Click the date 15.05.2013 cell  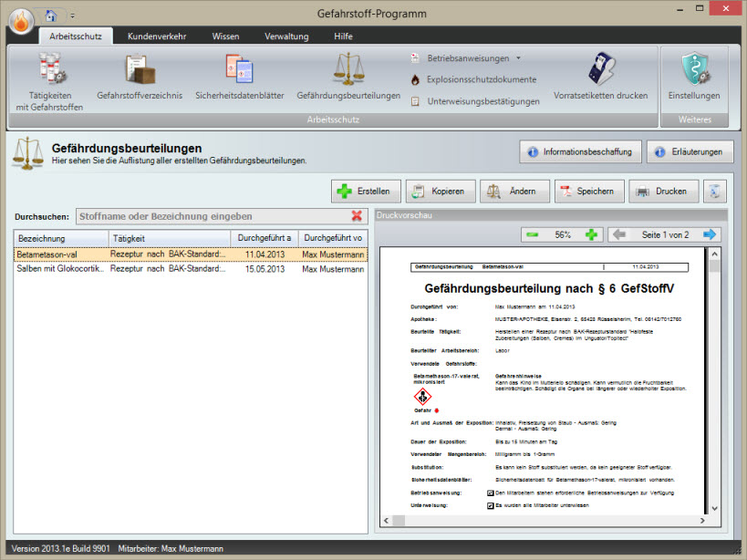coord(265,269)
